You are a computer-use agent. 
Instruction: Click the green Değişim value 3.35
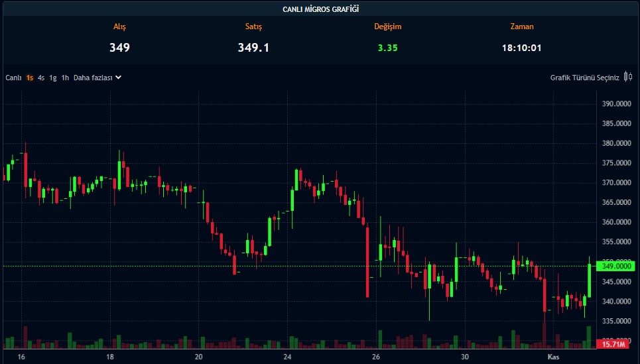tap(387, 48)
